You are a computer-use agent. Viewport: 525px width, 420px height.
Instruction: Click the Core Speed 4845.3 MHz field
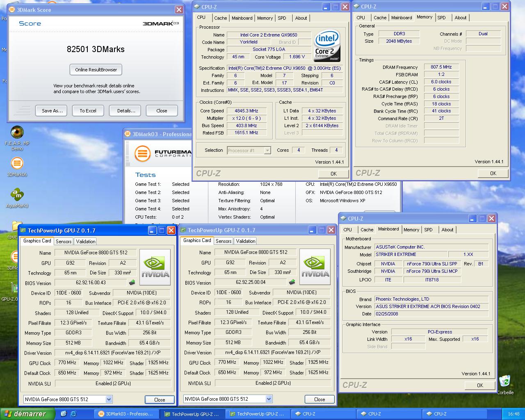click(x=246, y=111)
